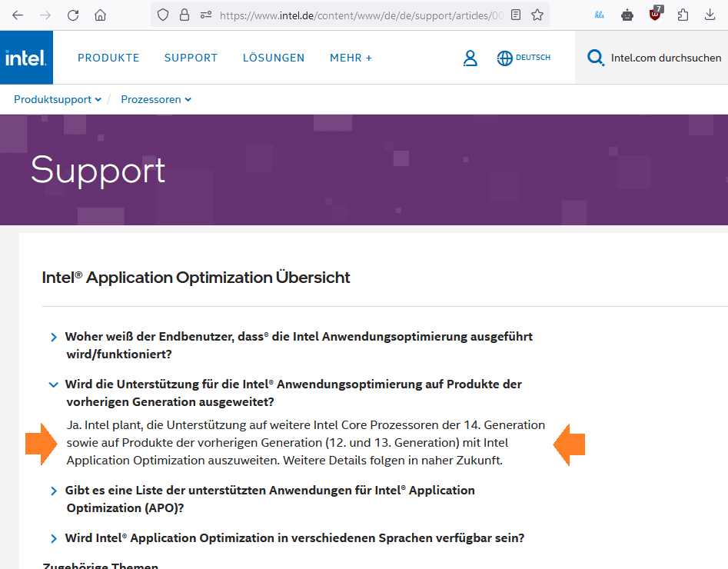Toggle reader view icon in address bar
Image resolution: width=728 pixels, height=569 pixels.
coord(515,15)
